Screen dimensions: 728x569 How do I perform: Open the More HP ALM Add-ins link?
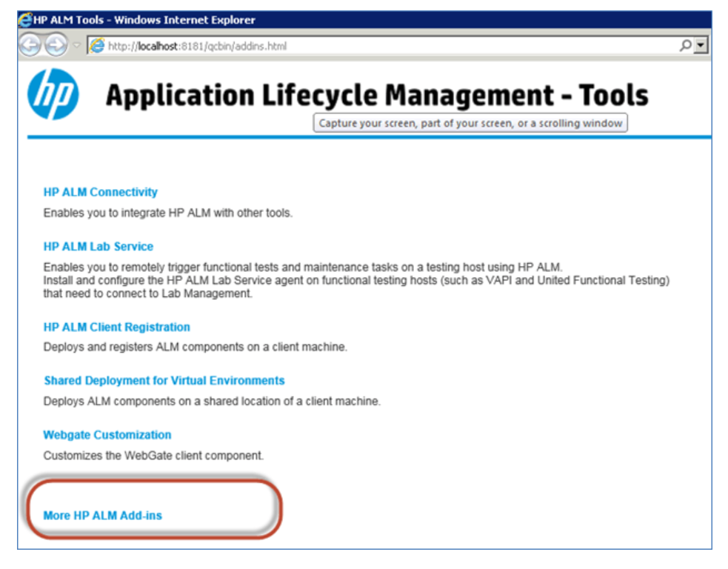pos(103,516)
